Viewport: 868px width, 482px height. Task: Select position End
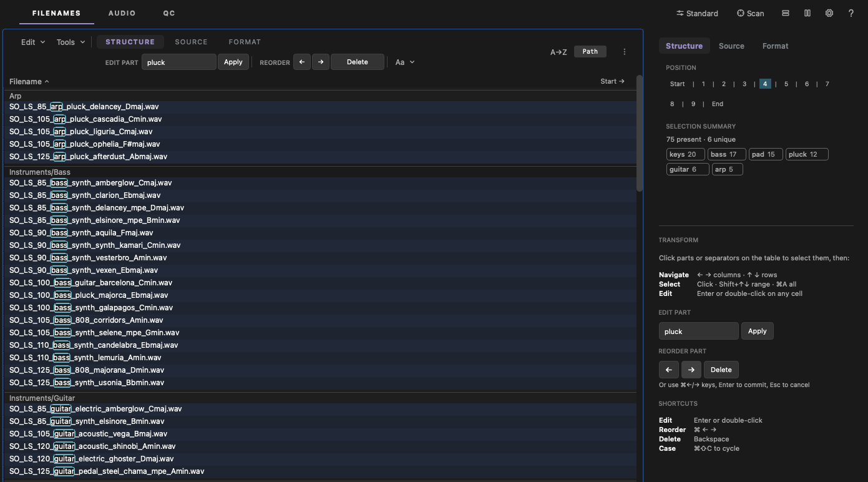coord(718,104)
